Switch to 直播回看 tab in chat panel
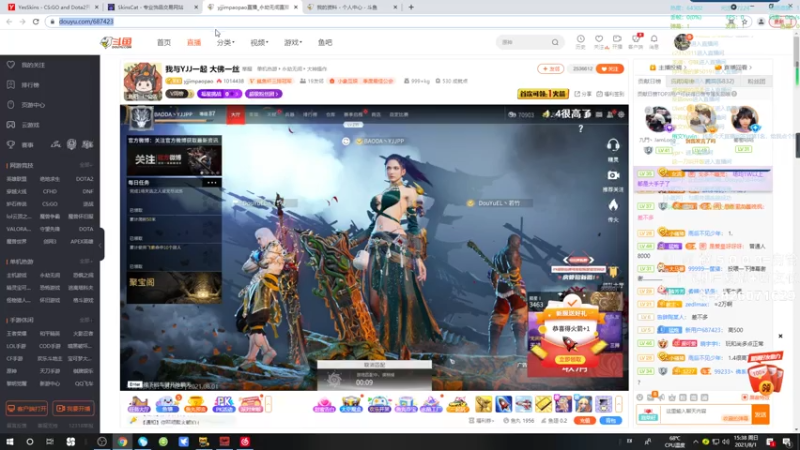 (734, 67)
